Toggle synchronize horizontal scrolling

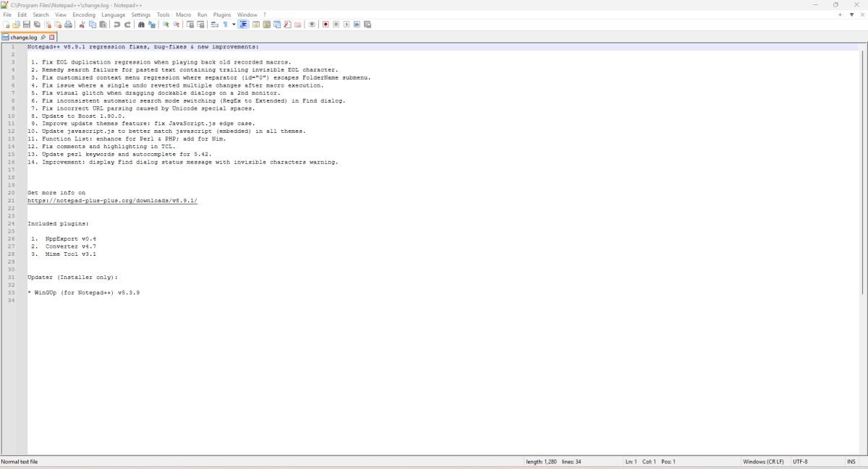click(x=200, y=24)
